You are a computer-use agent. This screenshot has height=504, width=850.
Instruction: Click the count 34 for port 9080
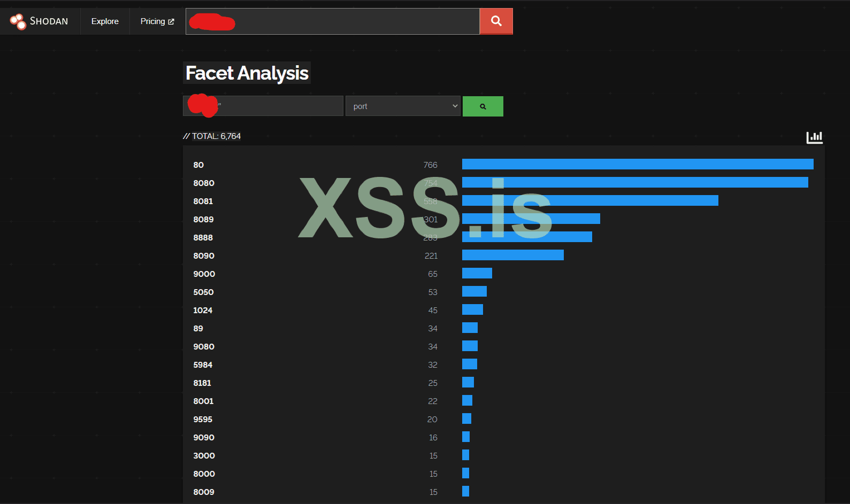(433, 346)
